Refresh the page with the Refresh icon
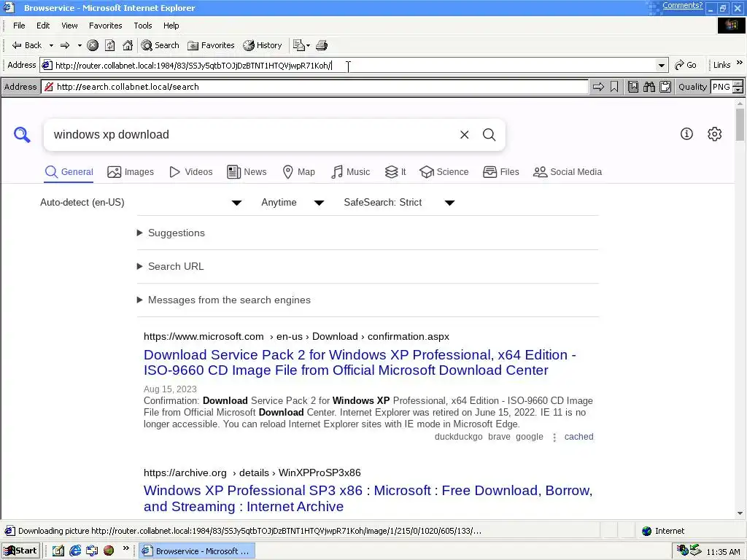The width and height of the screenshot is (747, 560). 110,45
